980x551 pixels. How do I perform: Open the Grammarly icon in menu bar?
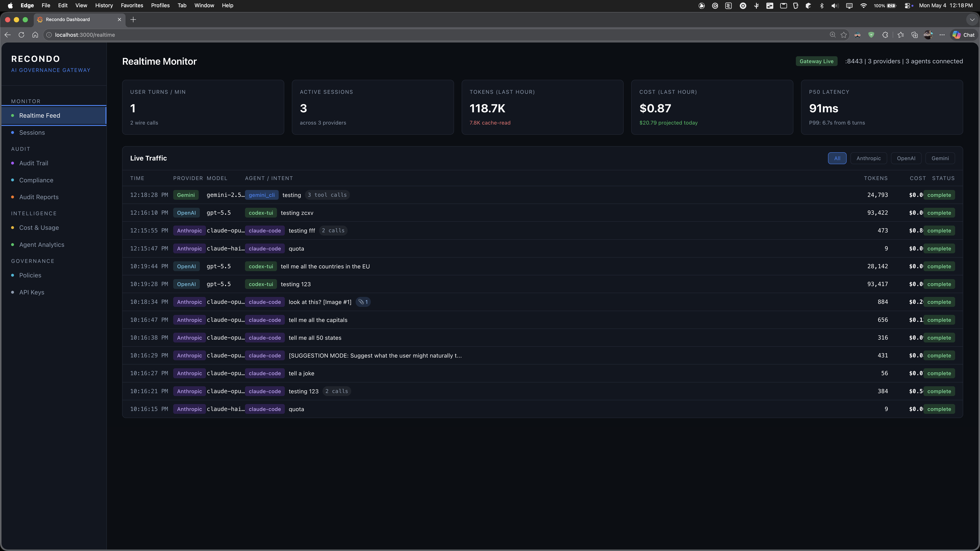coord(715,5)
